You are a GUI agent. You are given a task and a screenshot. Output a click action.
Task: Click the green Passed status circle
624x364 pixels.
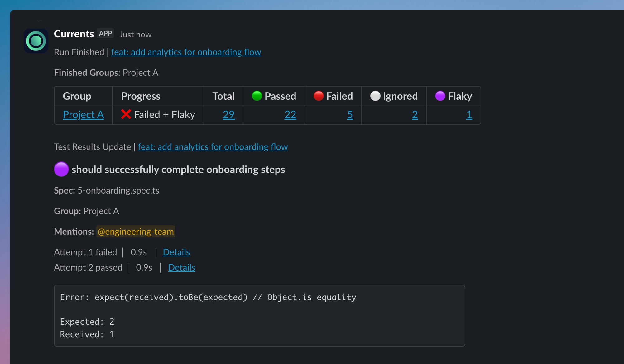[257, 96]
